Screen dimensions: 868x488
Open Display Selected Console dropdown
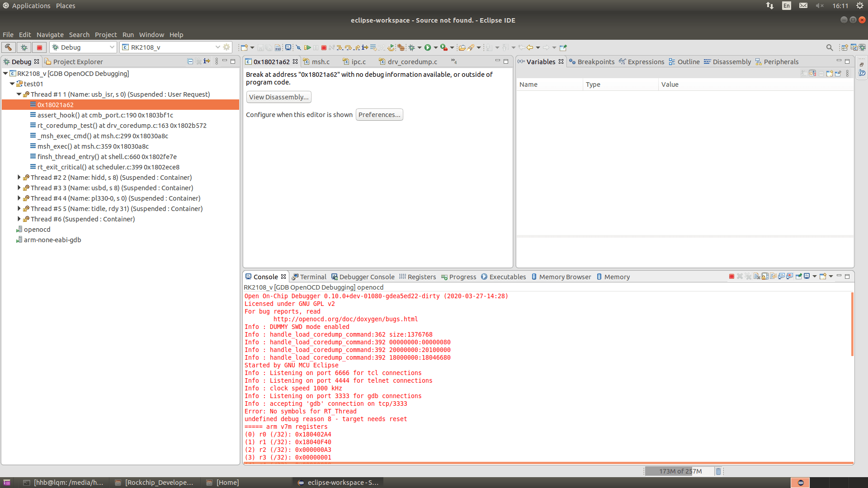(x=815, y=277)
